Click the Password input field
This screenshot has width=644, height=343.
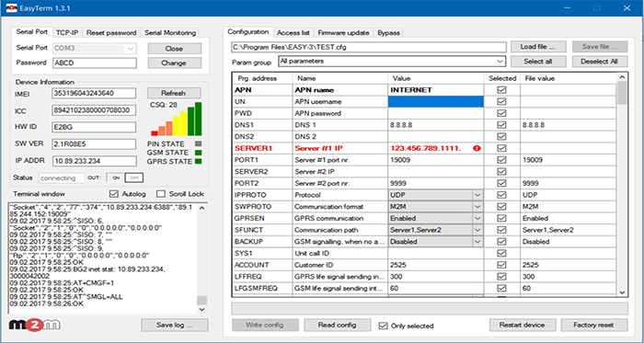95,63
